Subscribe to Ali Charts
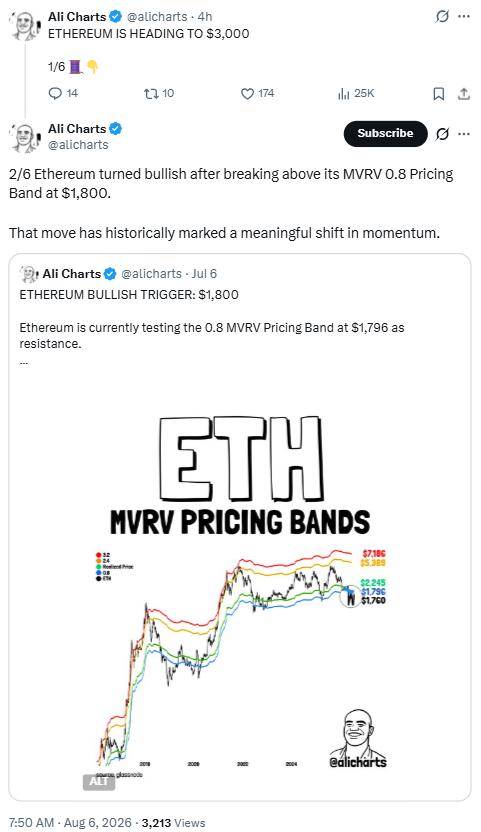 385,134
